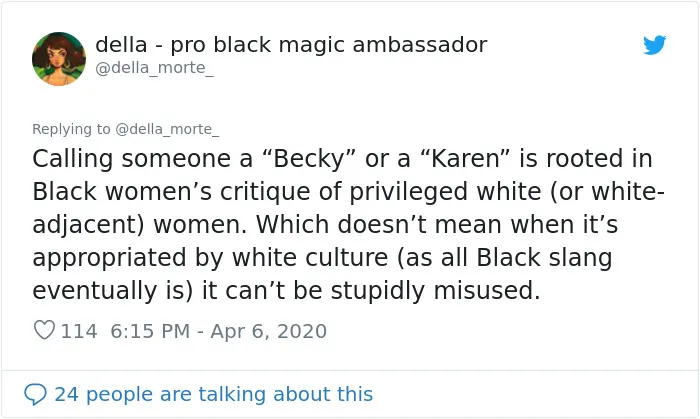
Task: Click the Twitter bird logo
Action: pos(654,45)
